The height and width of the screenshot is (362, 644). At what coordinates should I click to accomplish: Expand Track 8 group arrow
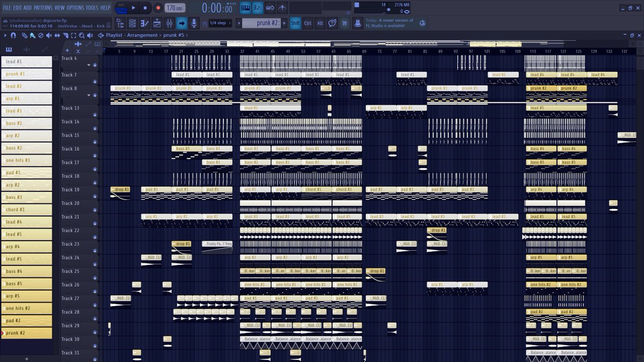coord(89,95)
